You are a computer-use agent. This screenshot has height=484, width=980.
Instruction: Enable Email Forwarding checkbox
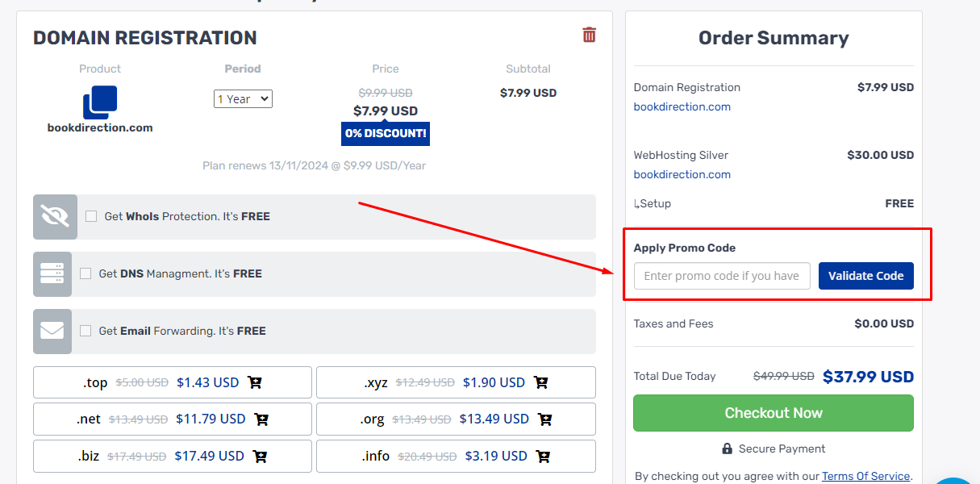[x=85, y=331]
